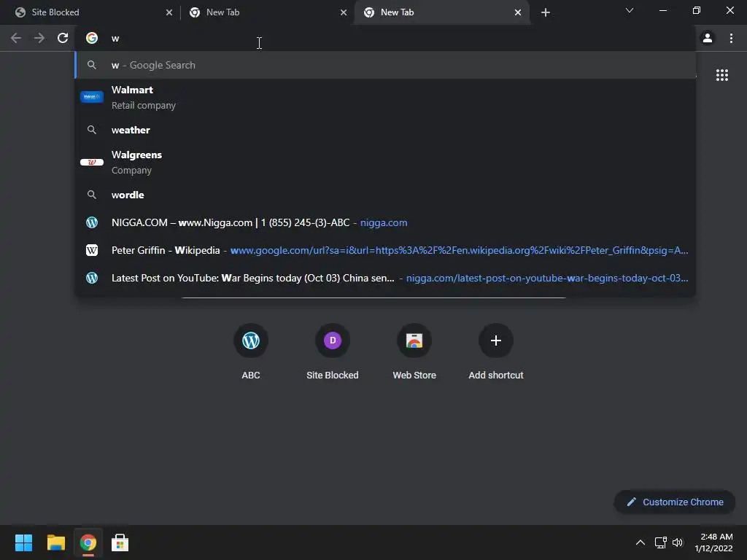Open a new tab with plus button
Image resolution: width=747 pixels, height=560 pixels.
coord(546,12)
